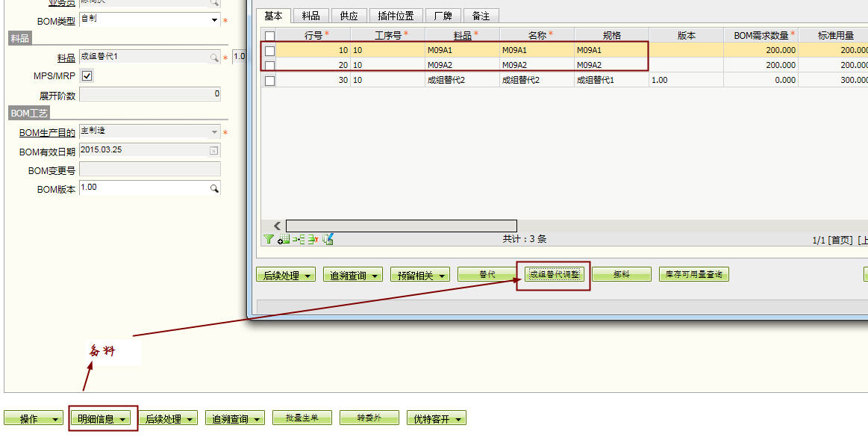Click the add grid row icon
The height and width of the screenshot is (437, 868).
point(284,240)
